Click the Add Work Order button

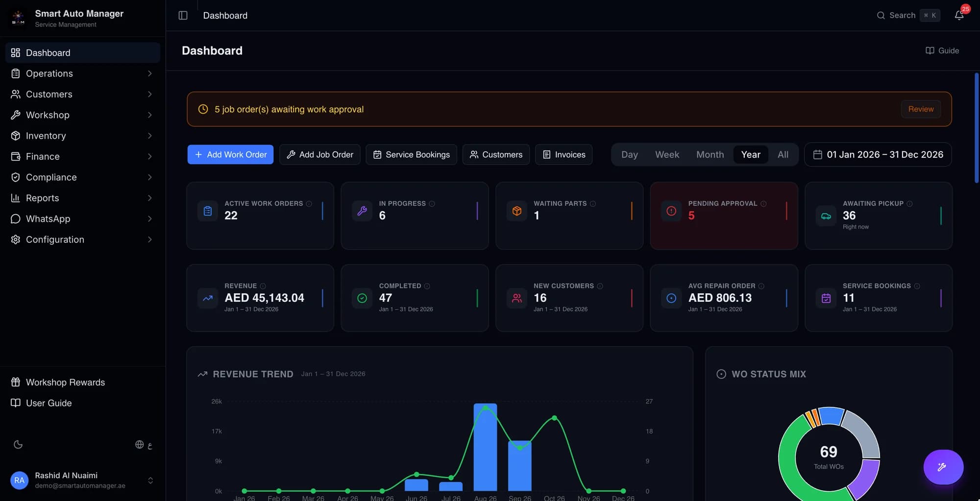(230, 155)
